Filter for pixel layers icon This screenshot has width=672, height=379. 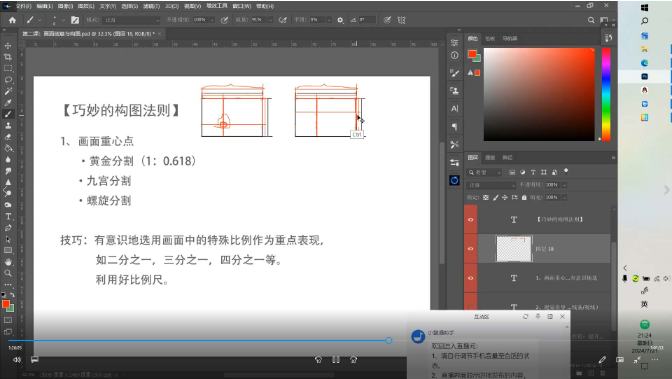pyautogui.click(x=512, y=172)
